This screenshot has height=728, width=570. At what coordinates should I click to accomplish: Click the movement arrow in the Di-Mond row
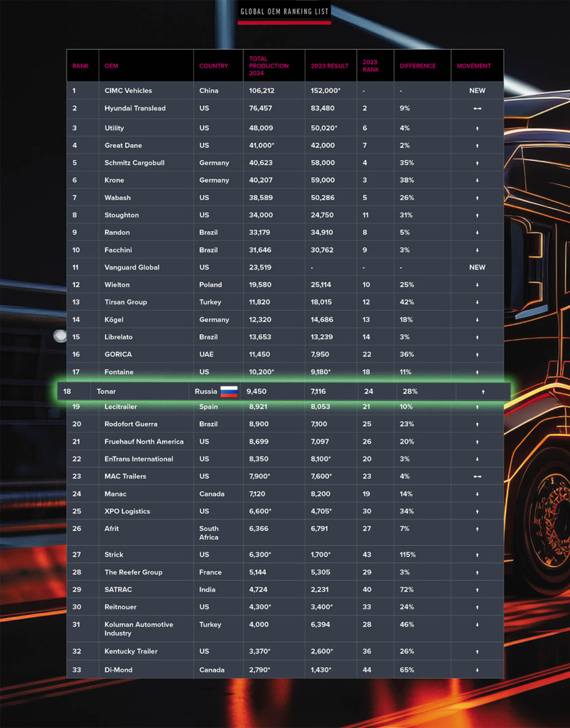click(477, 670)
